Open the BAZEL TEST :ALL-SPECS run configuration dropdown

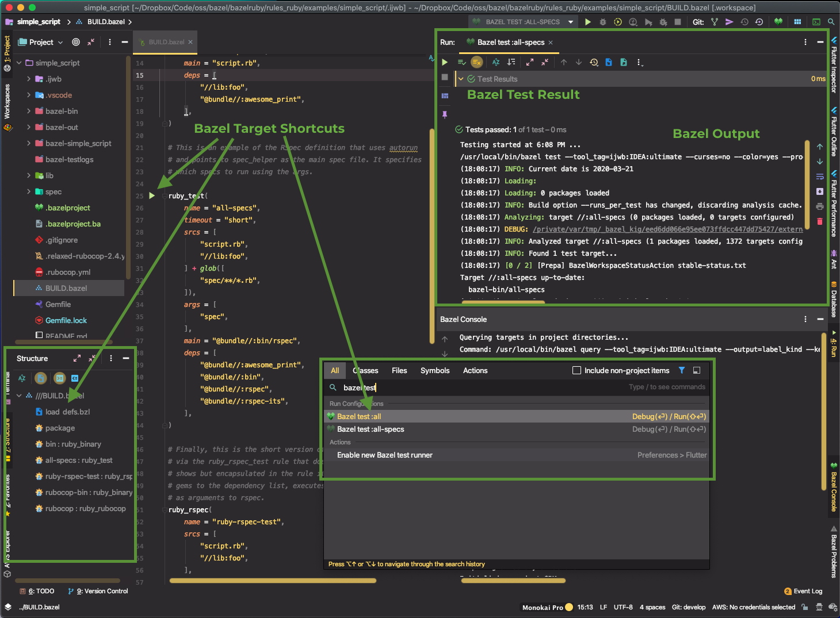pos(572,21)
